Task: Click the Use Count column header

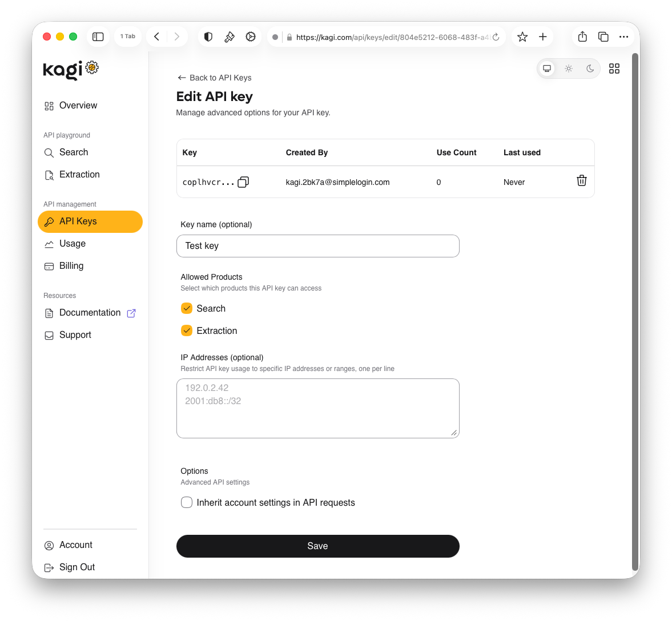Action: [x=456, y=152]
